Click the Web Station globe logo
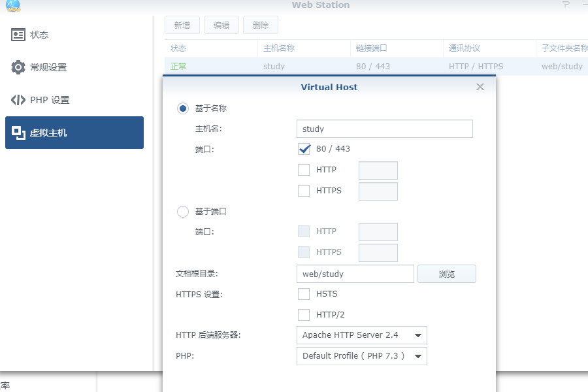 [12, 5]
